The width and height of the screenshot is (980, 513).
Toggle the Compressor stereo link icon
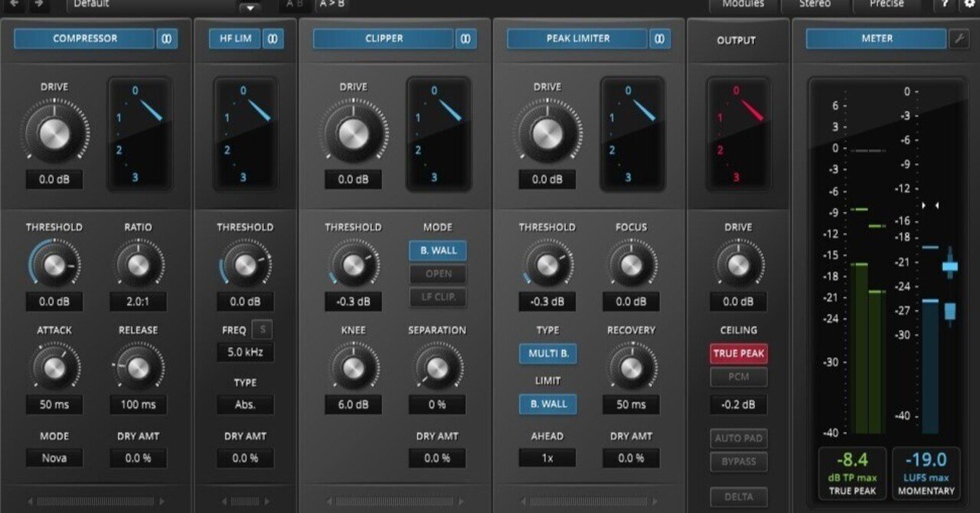[x=168, y=38]
